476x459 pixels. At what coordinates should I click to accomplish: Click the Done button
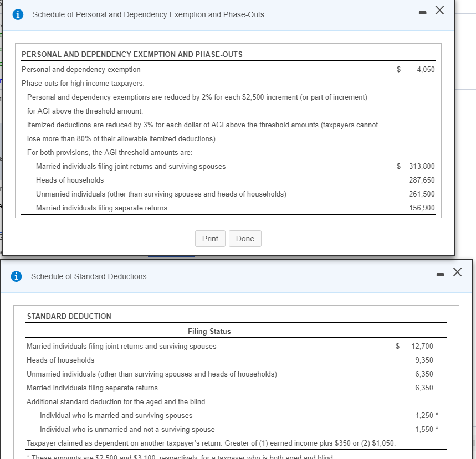pos(245,239)
